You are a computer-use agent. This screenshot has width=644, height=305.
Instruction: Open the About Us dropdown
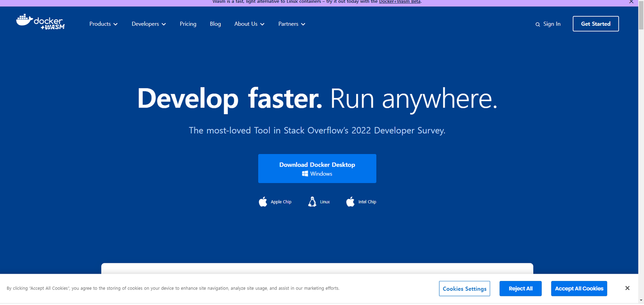249,24
